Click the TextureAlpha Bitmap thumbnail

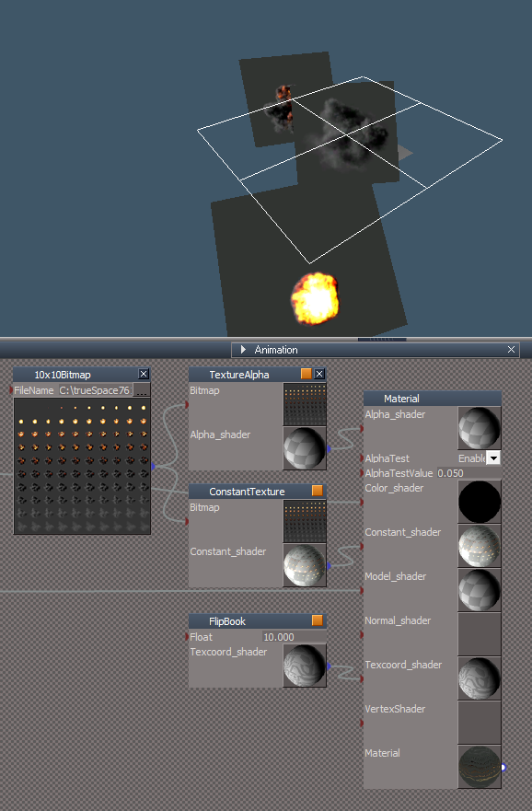[x=305, y=404]
